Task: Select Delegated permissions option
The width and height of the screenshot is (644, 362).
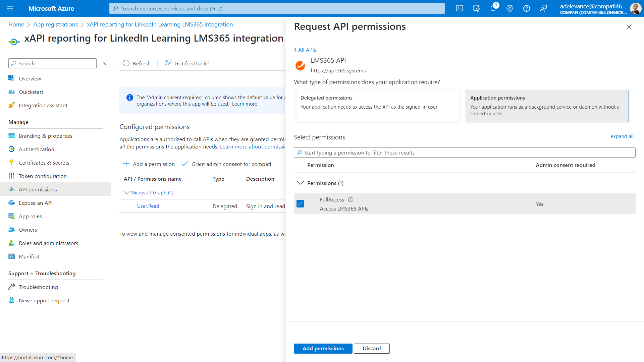Action: pos(377,106)
